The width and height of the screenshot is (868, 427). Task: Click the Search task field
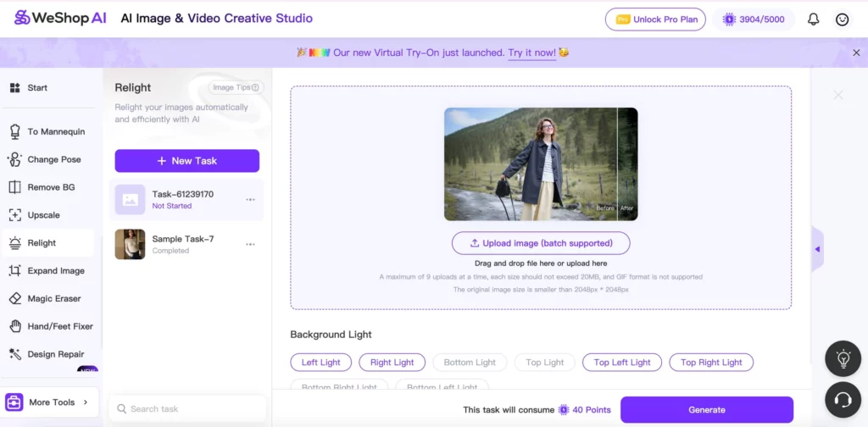(187, 408)
